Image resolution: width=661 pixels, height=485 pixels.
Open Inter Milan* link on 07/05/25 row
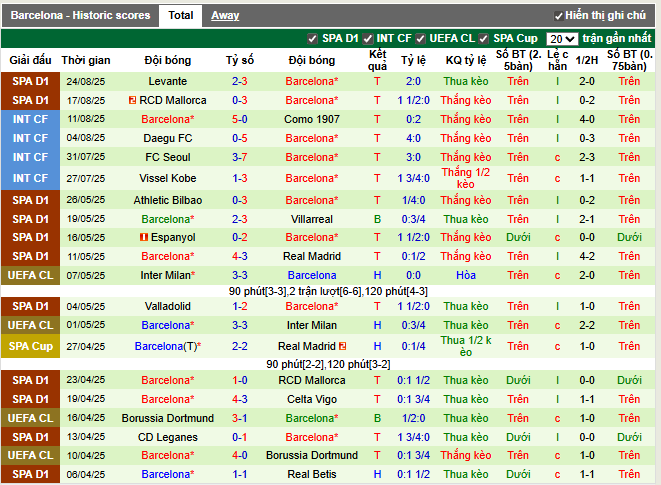[168, 275]
